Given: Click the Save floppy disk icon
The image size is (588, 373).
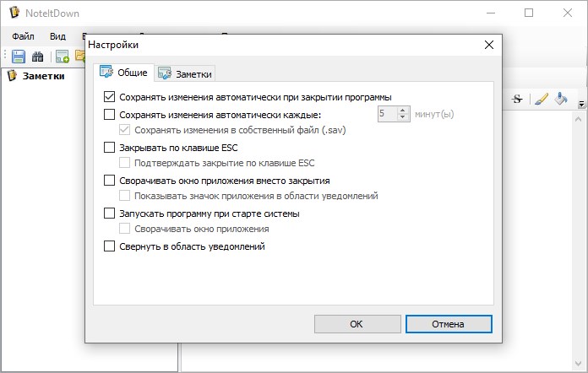Looking at the screenshot, I should coord(19,57).
